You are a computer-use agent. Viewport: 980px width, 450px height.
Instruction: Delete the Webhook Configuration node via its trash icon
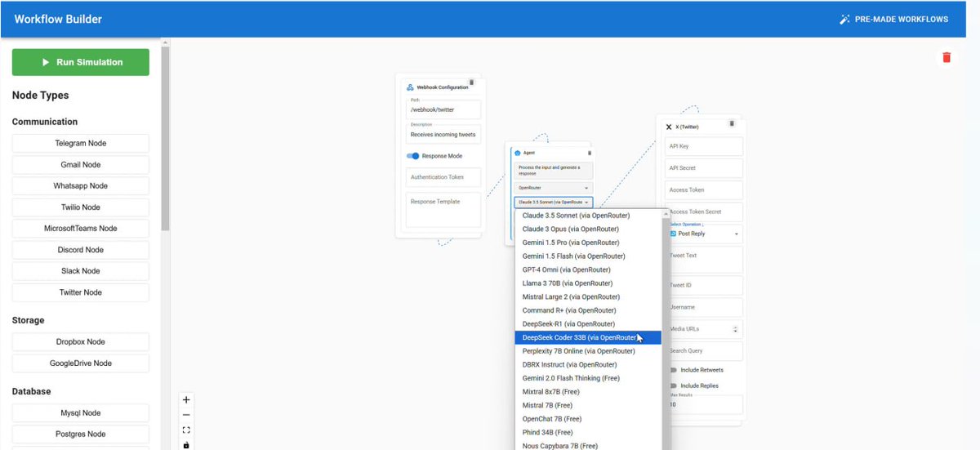471,82
